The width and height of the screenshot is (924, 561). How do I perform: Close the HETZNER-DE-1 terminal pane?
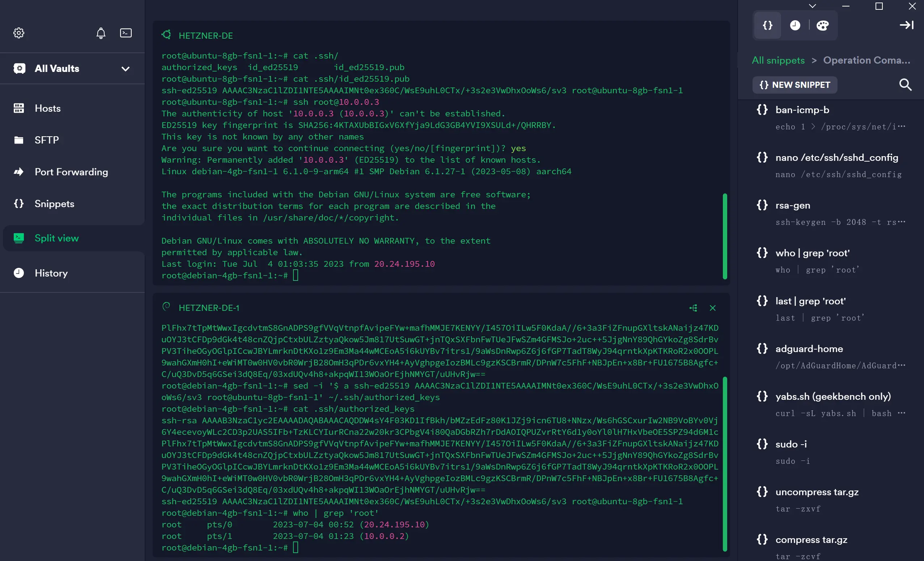[x=712, y=308]
